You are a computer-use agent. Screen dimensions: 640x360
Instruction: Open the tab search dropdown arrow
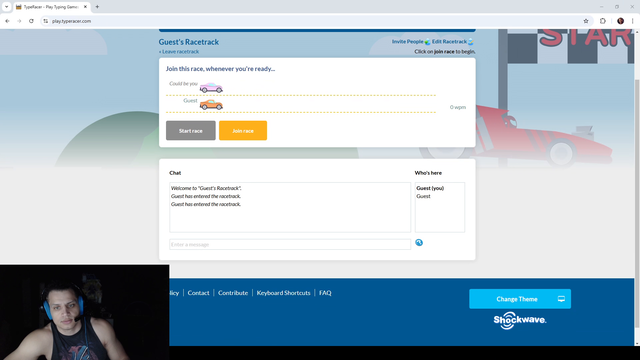tap(7, 7)
